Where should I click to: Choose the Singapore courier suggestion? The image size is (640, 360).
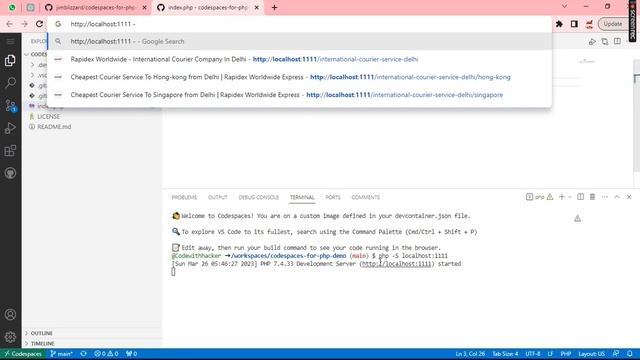[299, 95]
